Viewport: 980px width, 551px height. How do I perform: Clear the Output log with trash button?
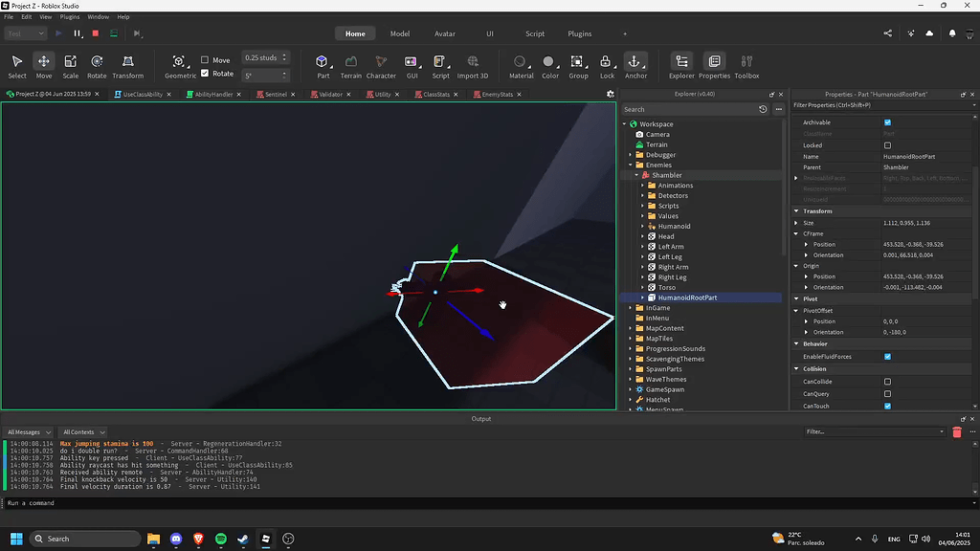(956, 431)
